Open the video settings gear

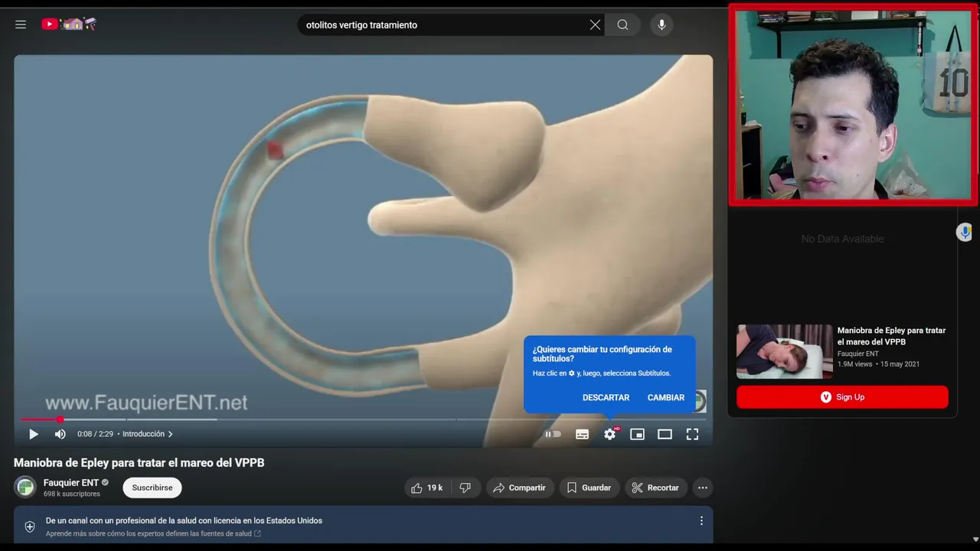tap(609, 434)
